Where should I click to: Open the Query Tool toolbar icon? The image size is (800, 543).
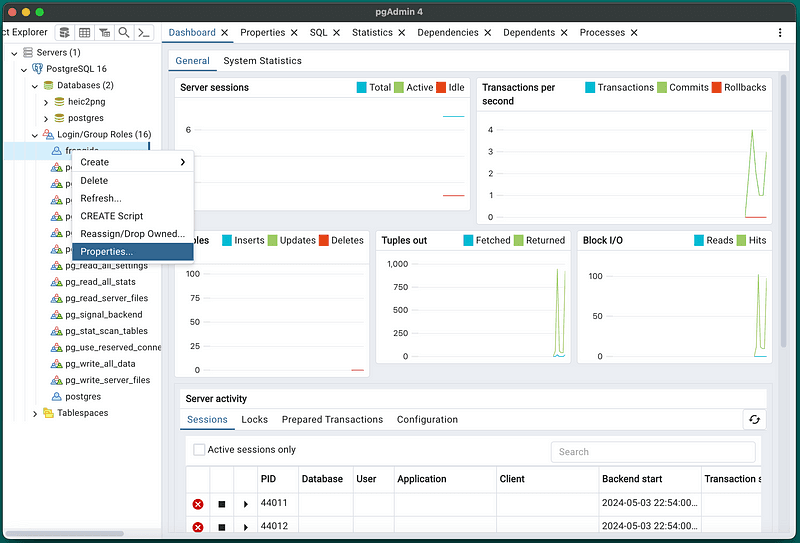pos(65,33)
